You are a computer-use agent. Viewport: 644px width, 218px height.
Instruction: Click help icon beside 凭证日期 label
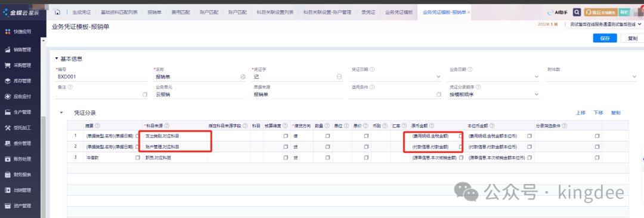(371, 69)
